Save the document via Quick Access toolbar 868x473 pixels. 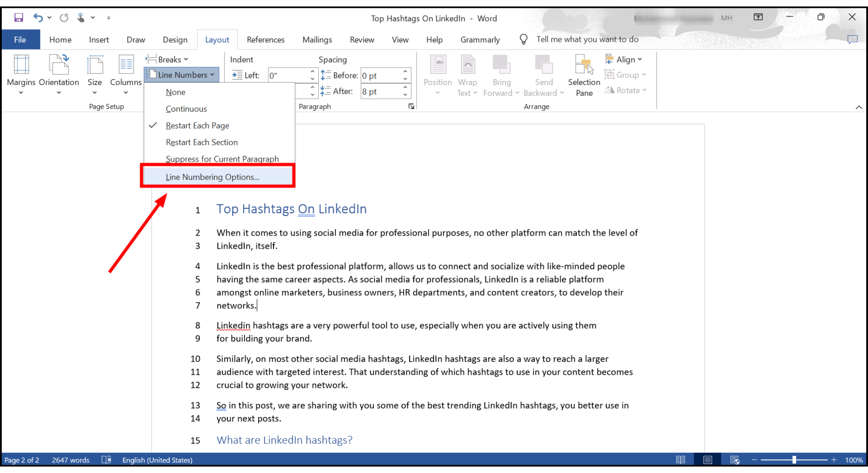pos(18,17)
